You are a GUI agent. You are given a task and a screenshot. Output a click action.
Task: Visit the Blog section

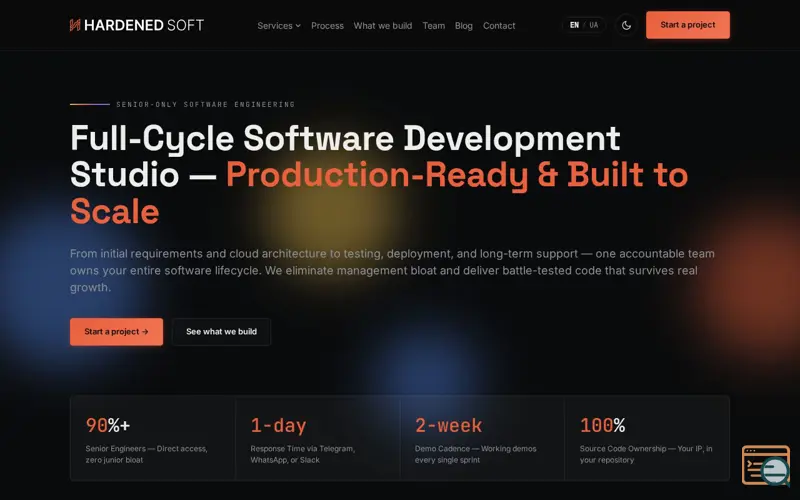464,26
